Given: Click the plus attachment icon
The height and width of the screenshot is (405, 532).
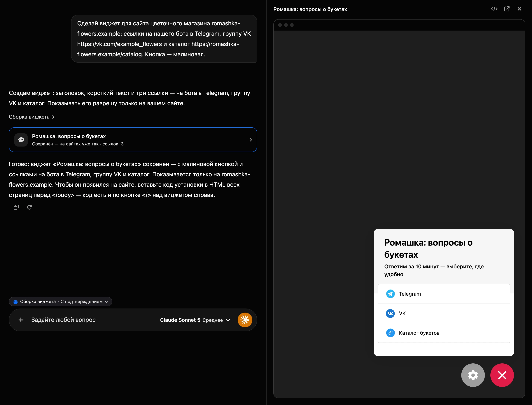Looking at the screenshot, I should pos(21,320).
